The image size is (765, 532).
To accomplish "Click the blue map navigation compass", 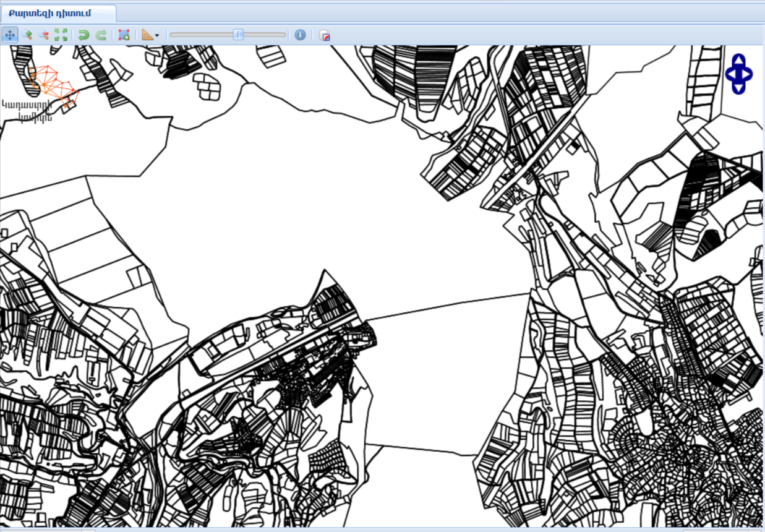I will click(739, 74).
